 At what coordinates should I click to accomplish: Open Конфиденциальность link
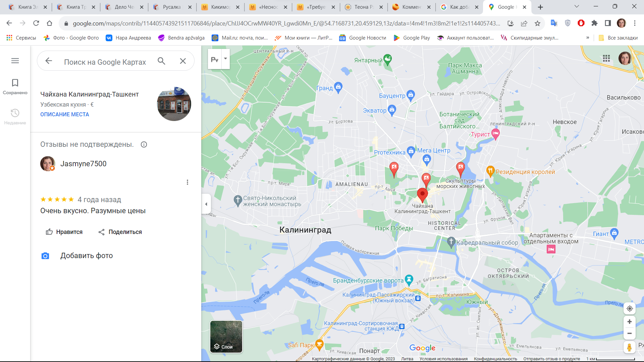coord(495,359)
